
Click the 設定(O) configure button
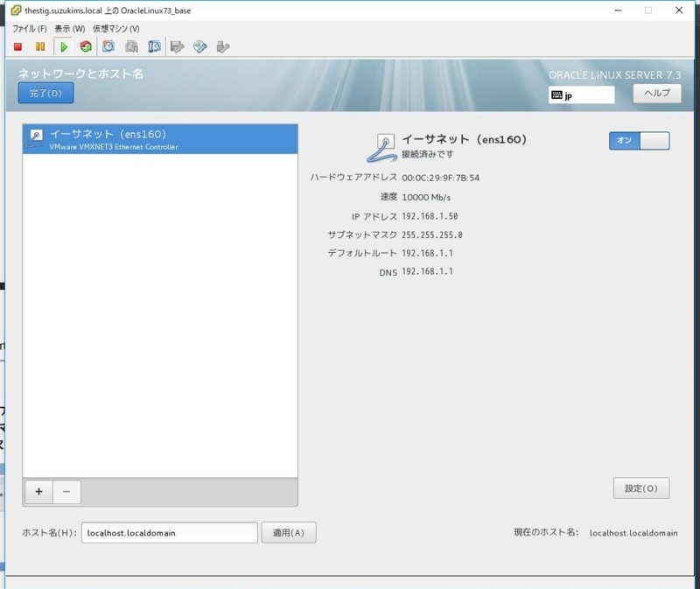[x=641, y=488]
